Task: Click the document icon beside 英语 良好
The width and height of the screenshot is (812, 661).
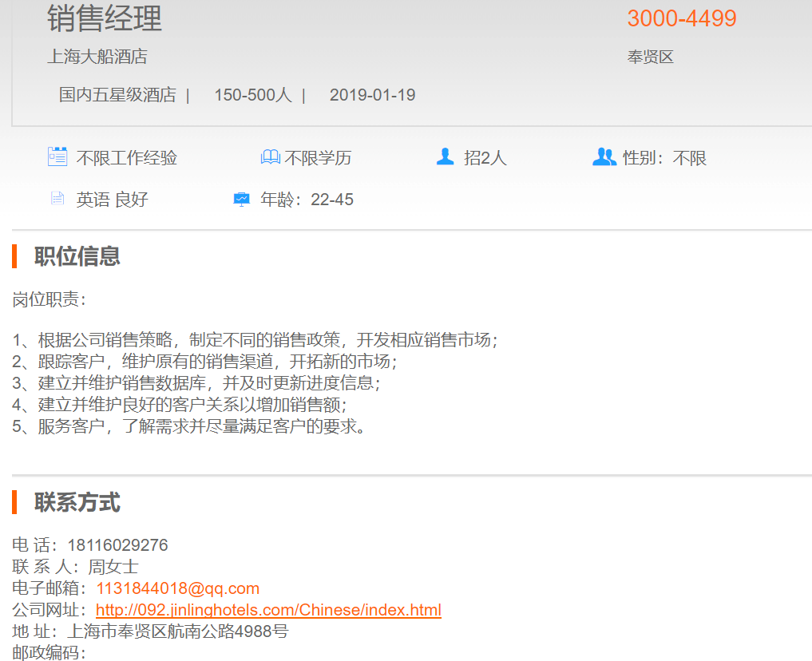Action: [x=57, y=199]
